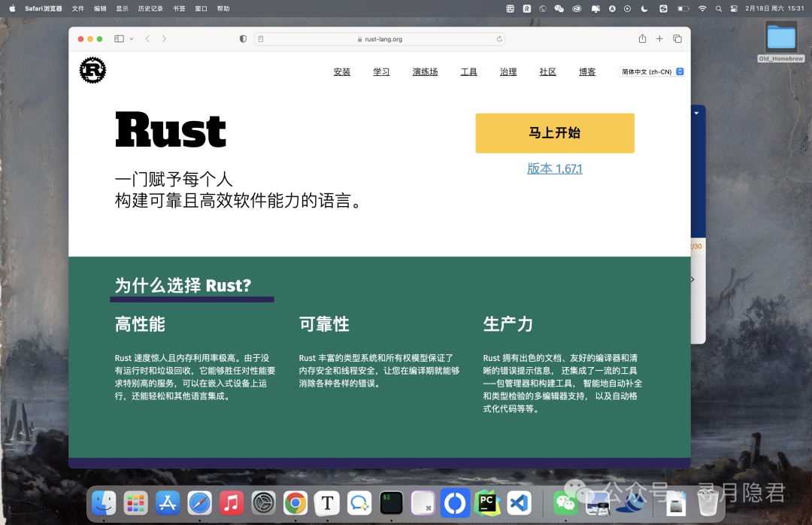Viewport: 812px width, 525px height.
Task: Select the 演练场 navigation item on the page
Action: pos(425,71)
